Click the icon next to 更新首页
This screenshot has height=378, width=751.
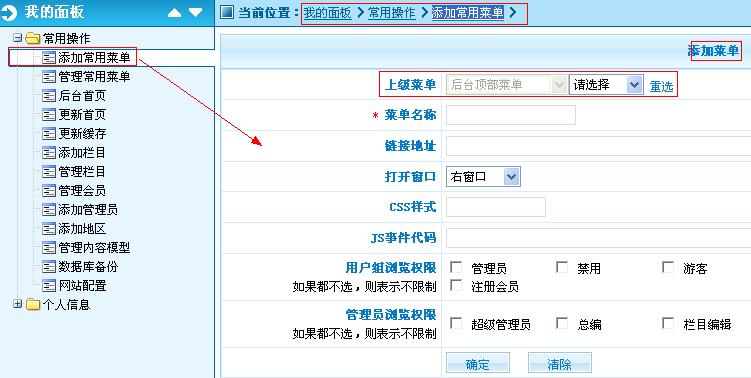coord(49,115)
